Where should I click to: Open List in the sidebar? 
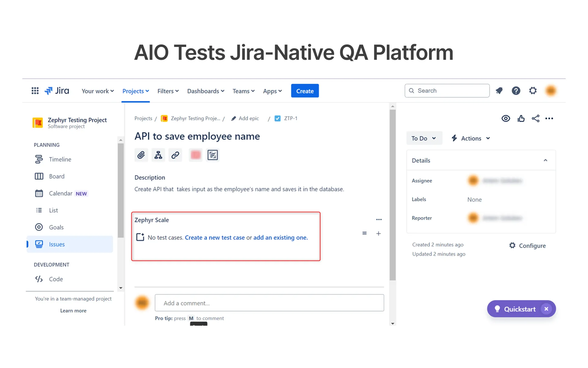70,210
